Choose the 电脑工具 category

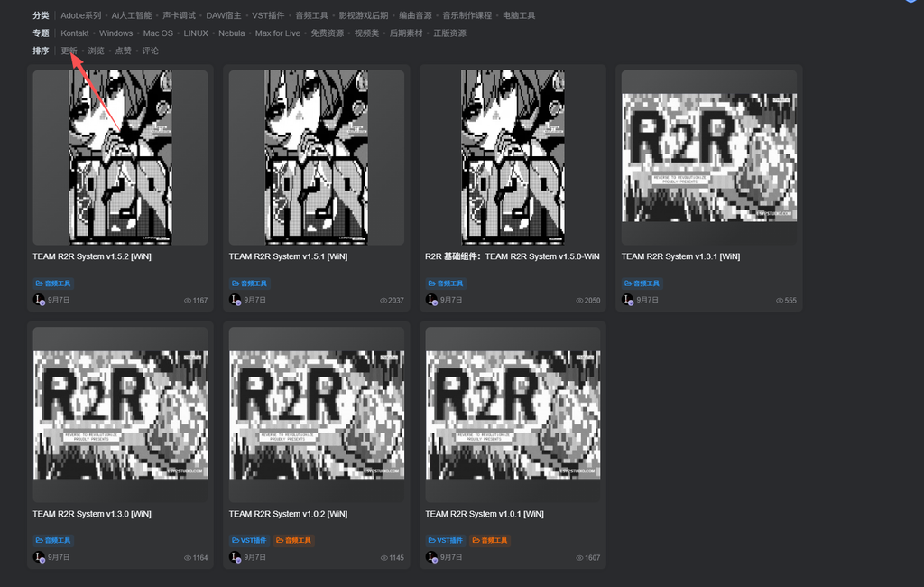(x=519, y=15)
